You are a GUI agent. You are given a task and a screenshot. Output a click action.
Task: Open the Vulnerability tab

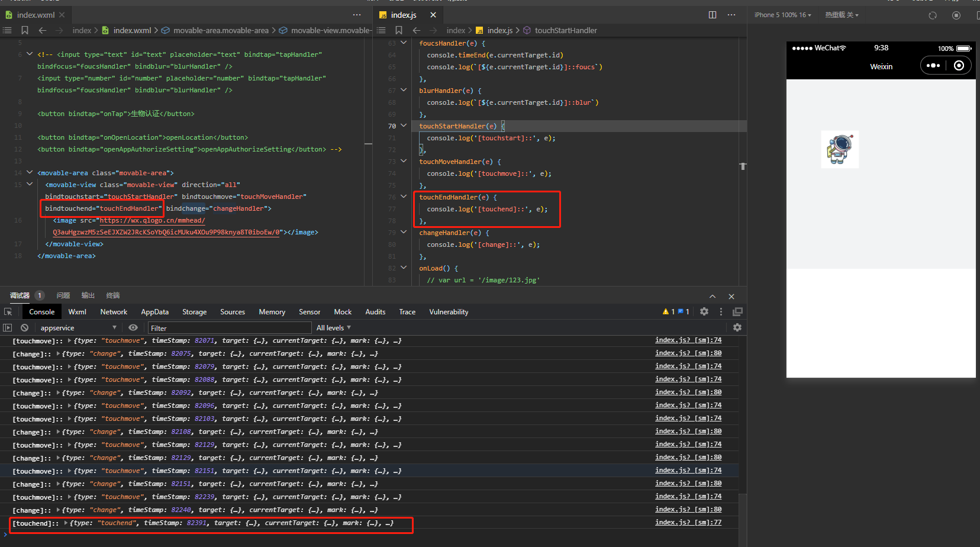(x=449, y=312)
